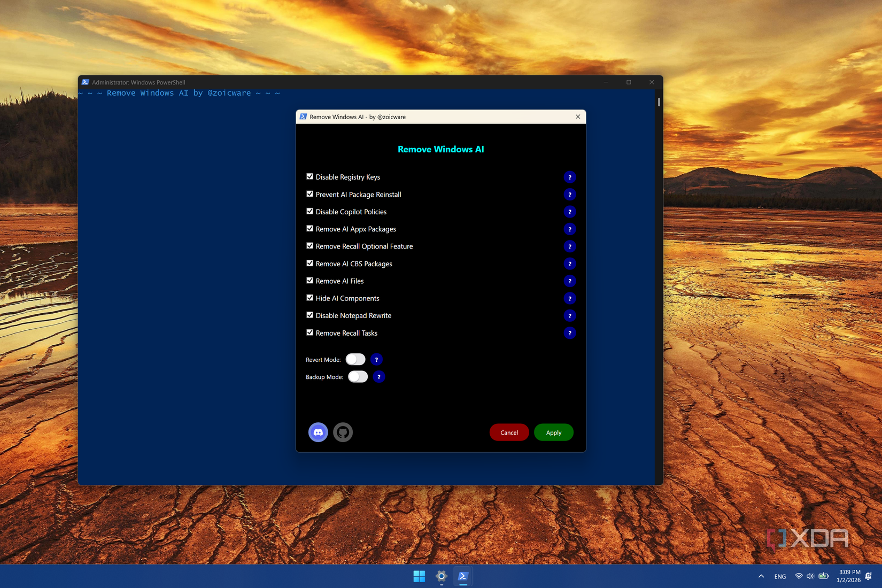
Task: Uncheck Disable Copilot Policies checkbox
Action: 310,211
